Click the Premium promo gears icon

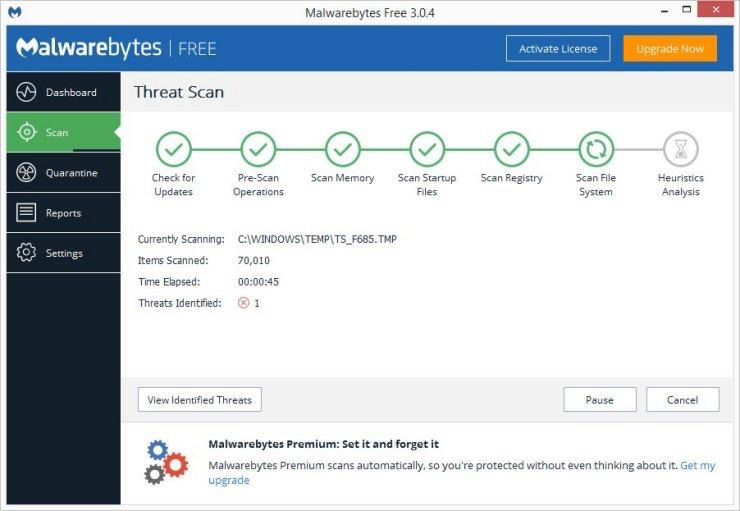(166, 461)
